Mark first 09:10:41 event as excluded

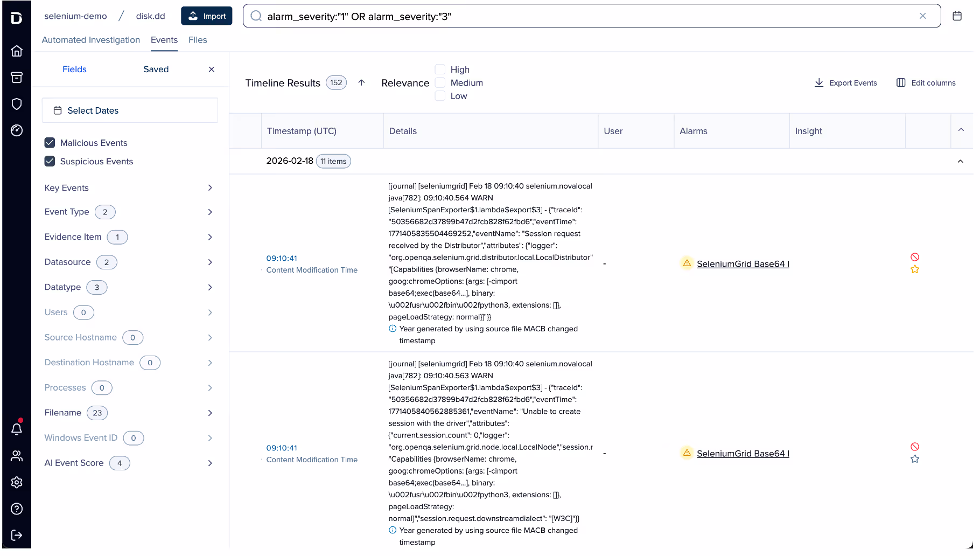coord(915,257)
